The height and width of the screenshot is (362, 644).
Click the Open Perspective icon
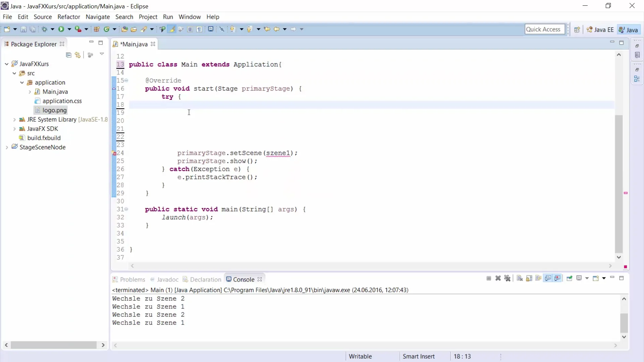(x=577, y=29)
